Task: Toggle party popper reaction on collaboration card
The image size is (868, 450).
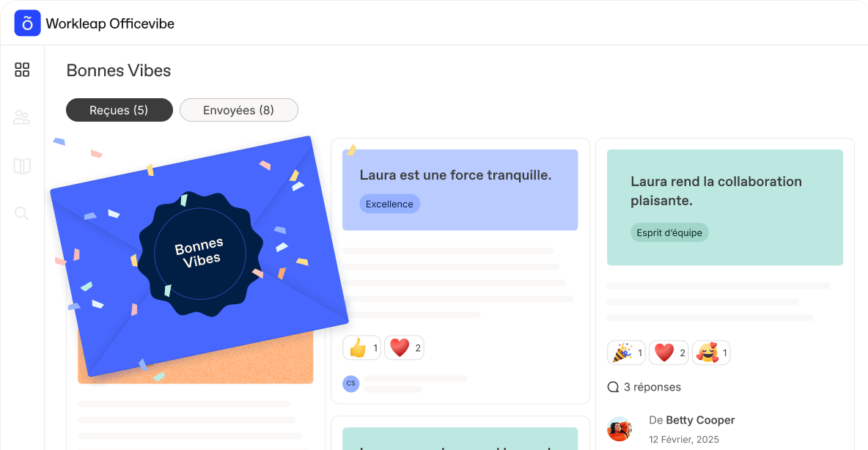Action: click(626, 353)
